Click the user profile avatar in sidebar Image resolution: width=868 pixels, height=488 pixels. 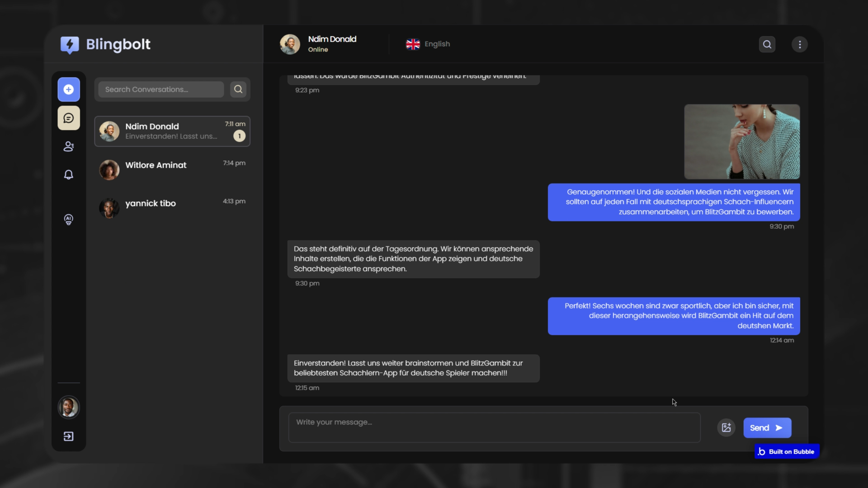tap(69, 407)
